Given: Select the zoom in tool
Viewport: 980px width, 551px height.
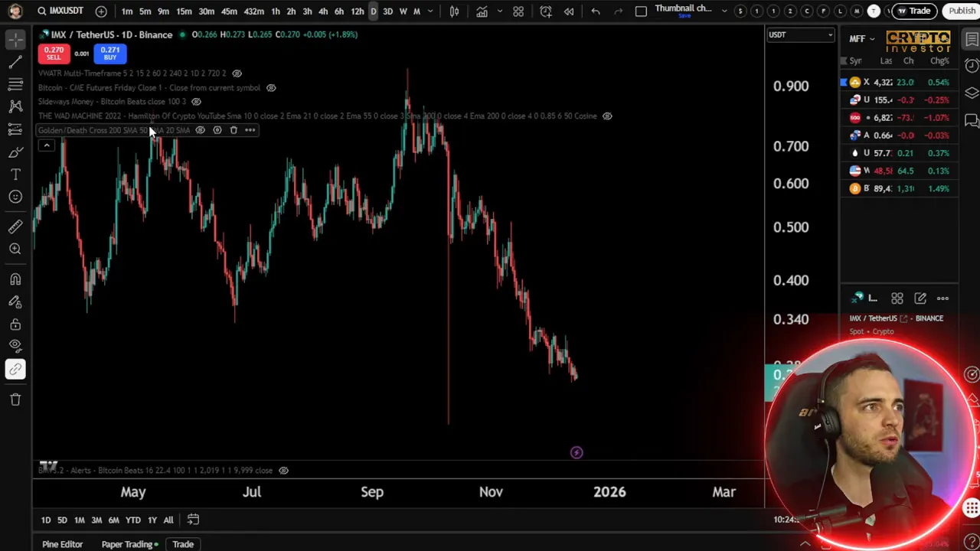Looking at the screenshot, I should pyautogui.click(x=15, y=249).
